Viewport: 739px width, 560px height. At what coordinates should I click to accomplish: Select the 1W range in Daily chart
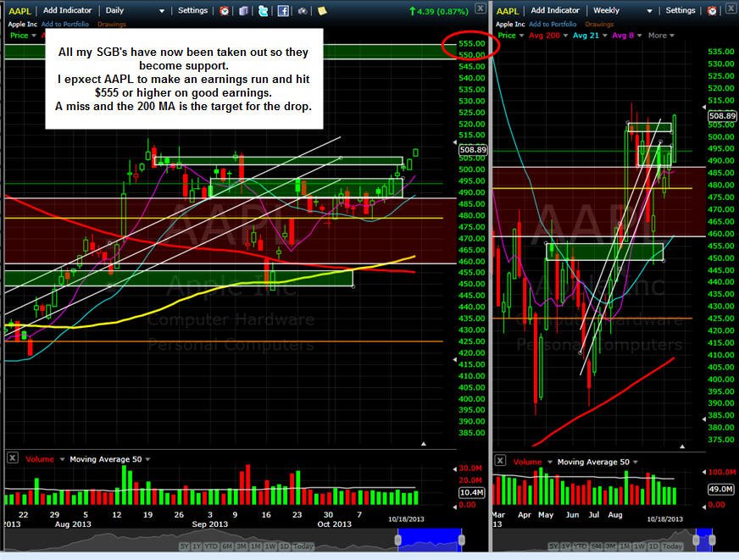270,546
